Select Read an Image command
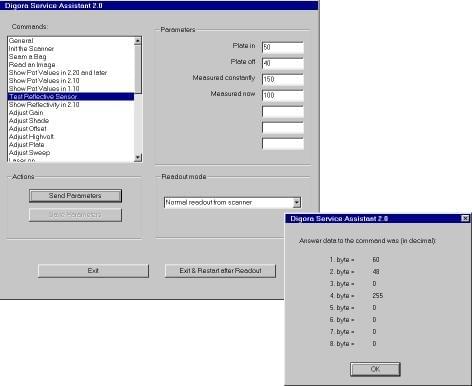 (x=71, y=65)
